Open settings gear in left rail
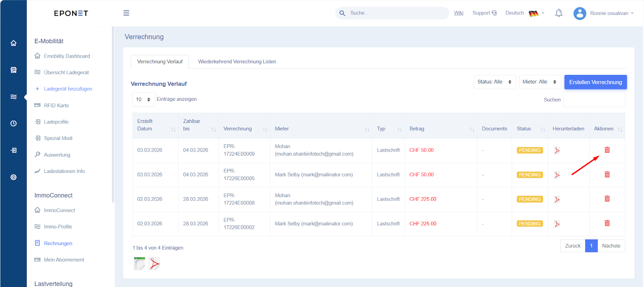The height and width of the screenshot is (287, 644). (13, 177)
